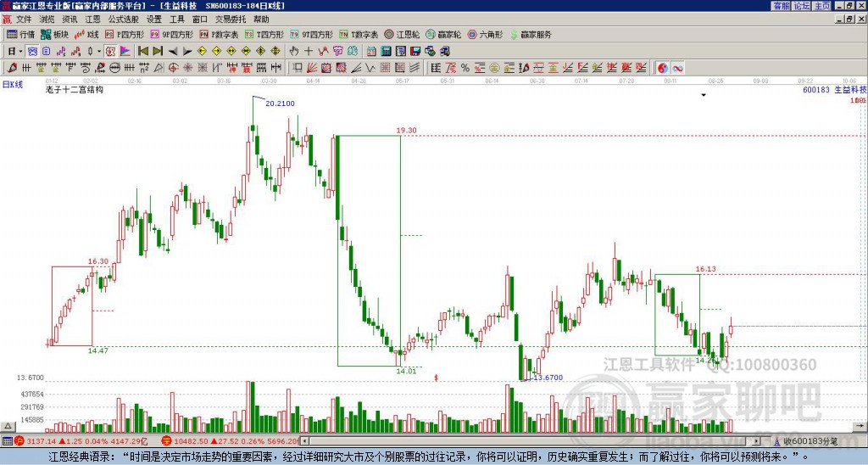Expand the volume panel triangle button

tap(7, 427)
